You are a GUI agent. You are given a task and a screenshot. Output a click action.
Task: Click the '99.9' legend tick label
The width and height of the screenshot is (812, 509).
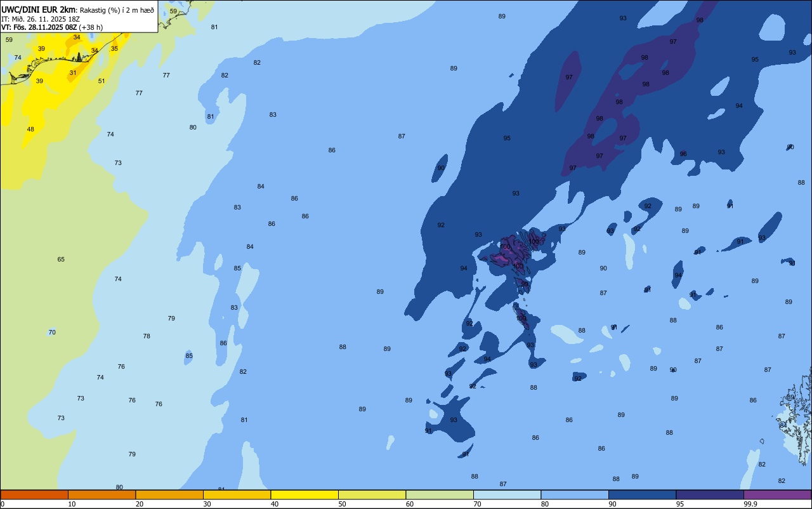tap(750, 504)
